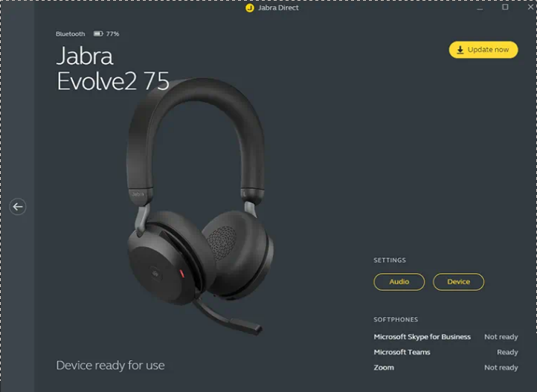The height and width of the screenshot is (392, 537).
Task: Open the Device settings
Action: 458,282
